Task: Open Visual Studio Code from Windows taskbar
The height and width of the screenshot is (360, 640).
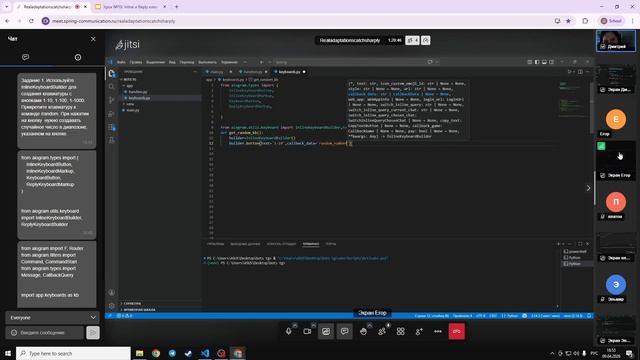Action: pos(205,353)
